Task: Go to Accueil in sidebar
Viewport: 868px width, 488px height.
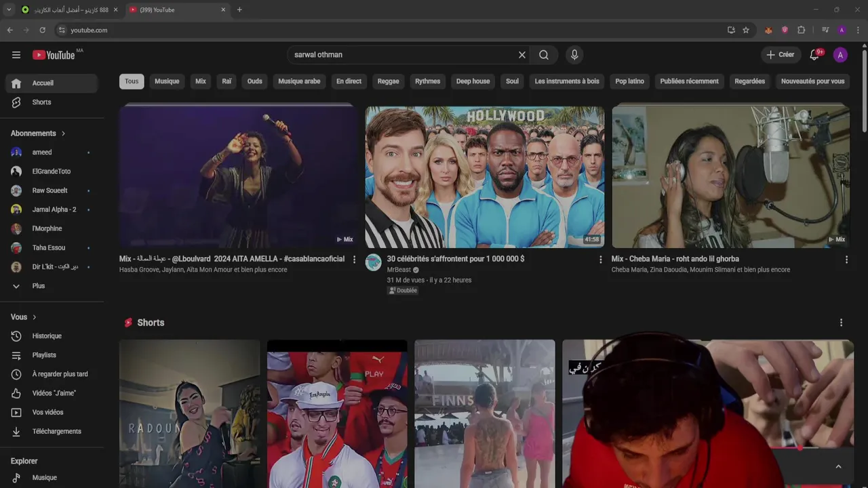Action: pos(52,83)
